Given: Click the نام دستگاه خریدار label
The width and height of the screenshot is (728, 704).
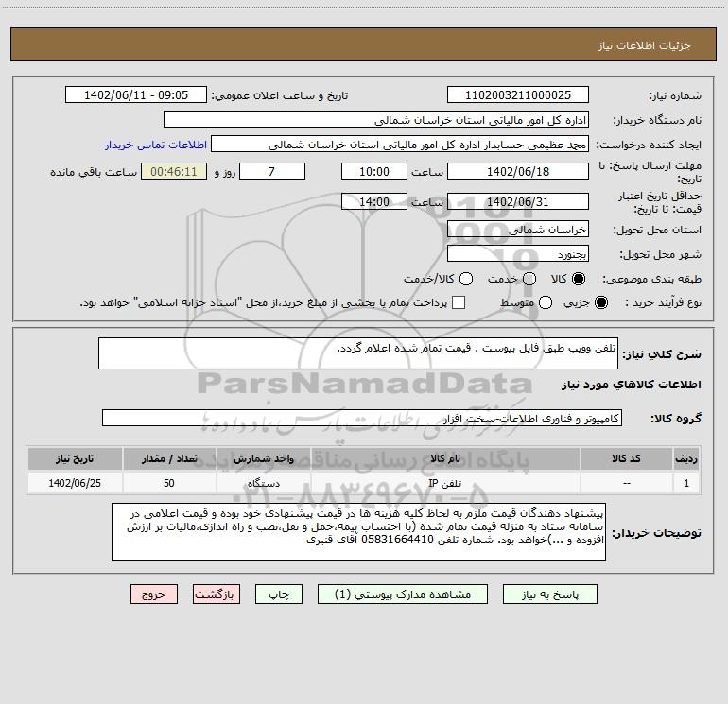Looking at the screenshot, I should pos(657,121).
